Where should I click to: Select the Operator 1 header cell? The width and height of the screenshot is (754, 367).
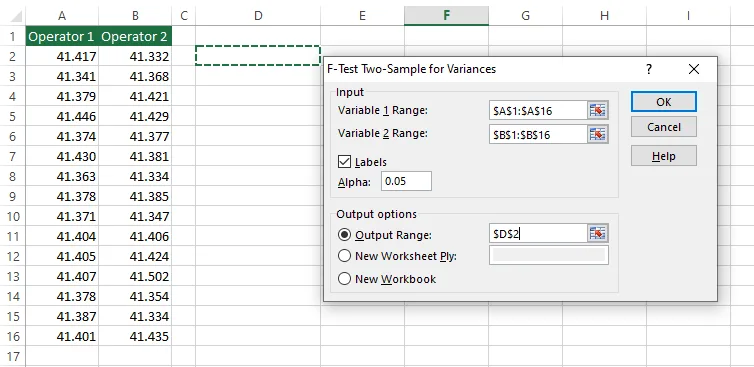coord(62,37)
